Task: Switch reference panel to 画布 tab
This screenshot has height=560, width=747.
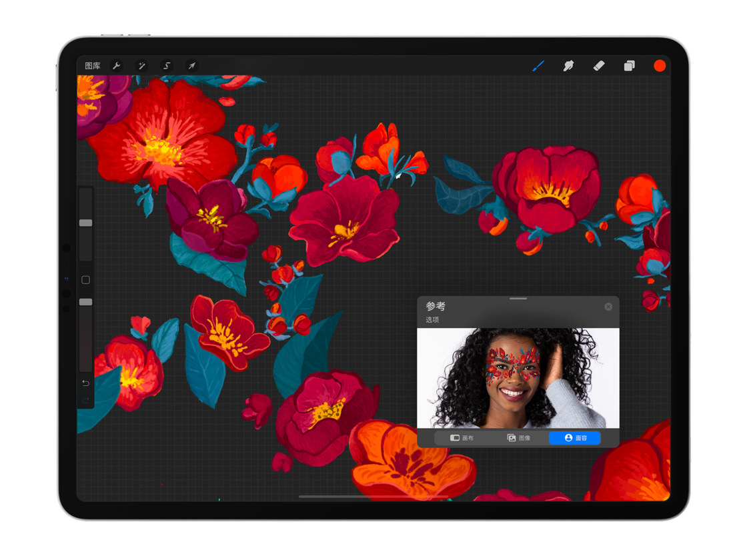Action: point(462,438)
